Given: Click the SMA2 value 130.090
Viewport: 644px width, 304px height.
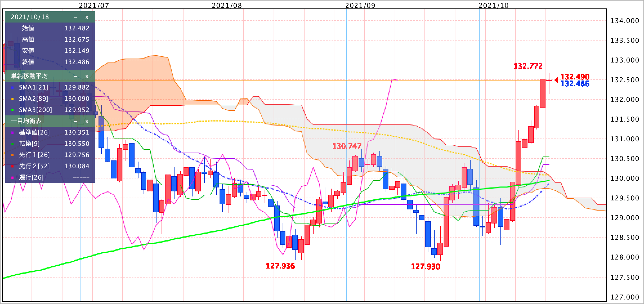Looking at the screenshot, I should click(77, 99).
